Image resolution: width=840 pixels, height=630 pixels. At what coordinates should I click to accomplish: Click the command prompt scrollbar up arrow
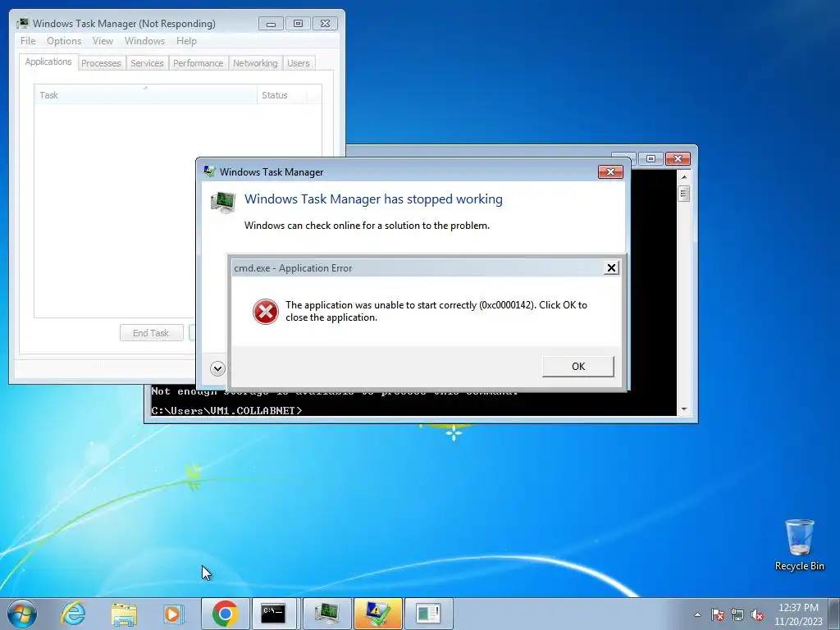click(683, 176)
